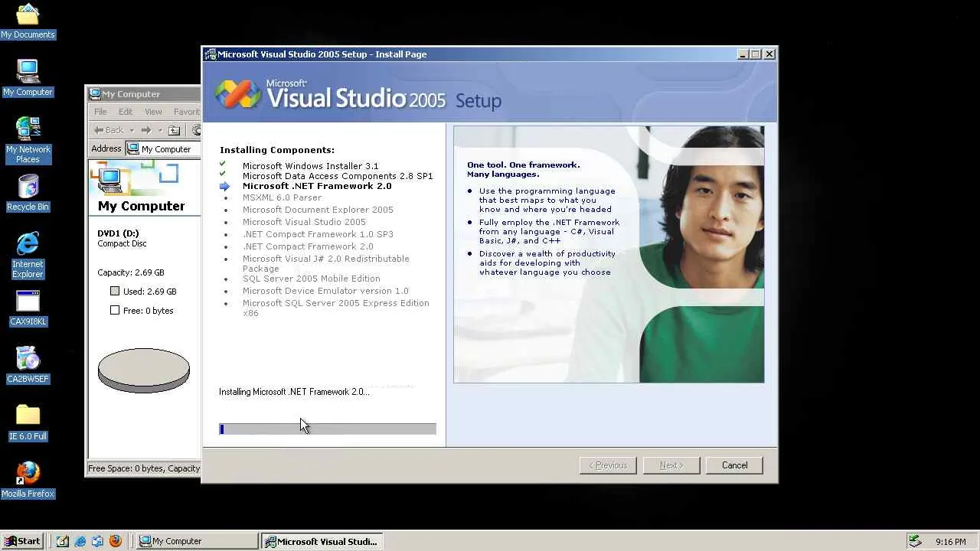
Task: Click the Visual Studio Setup title bar icon
Action: click(210, 54)
